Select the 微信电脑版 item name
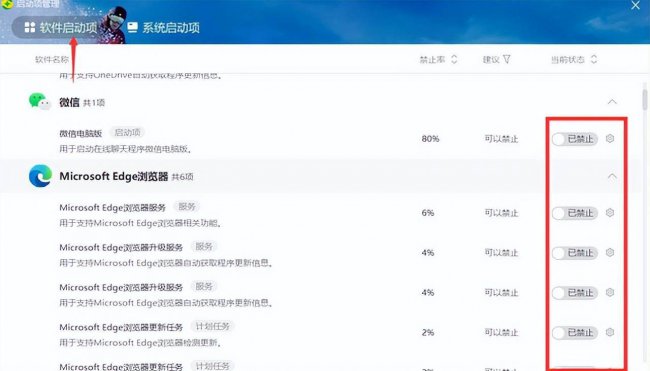650x371 pixels. click(80, 133)
